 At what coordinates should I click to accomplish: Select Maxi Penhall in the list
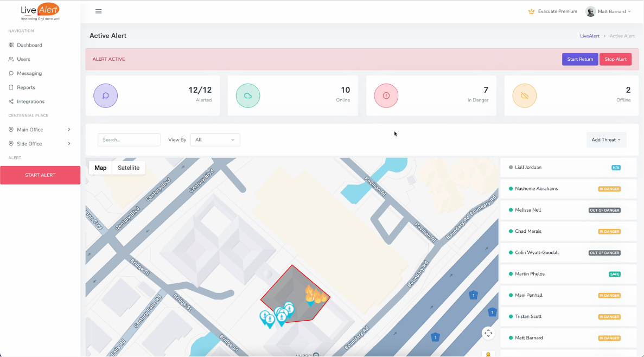click(569, 295)
